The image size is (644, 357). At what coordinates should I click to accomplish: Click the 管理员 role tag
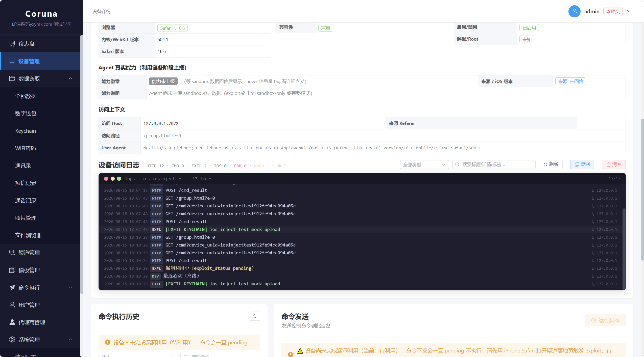[x=613, y=11]
